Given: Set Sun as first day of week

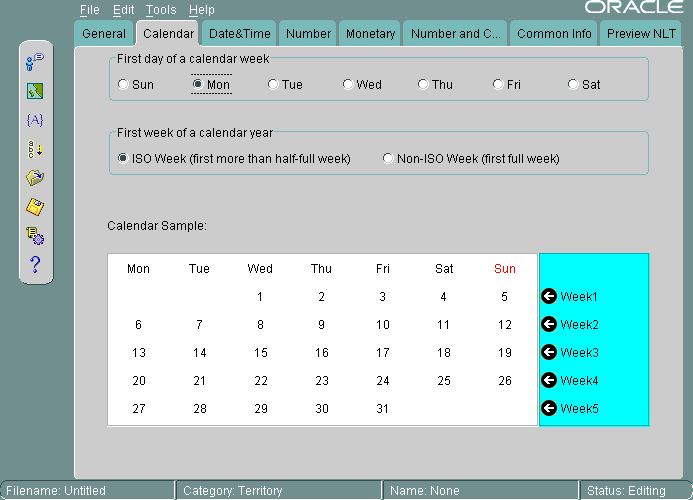Looking at the screenshot, I should [x=123, y=85].
